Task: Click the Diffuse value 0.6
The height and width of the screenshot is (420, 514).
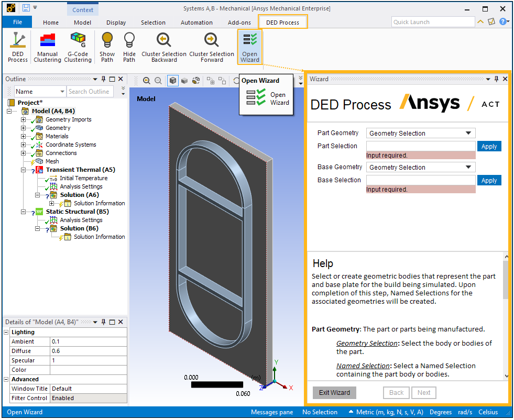Action: click(x=88, y=351)
